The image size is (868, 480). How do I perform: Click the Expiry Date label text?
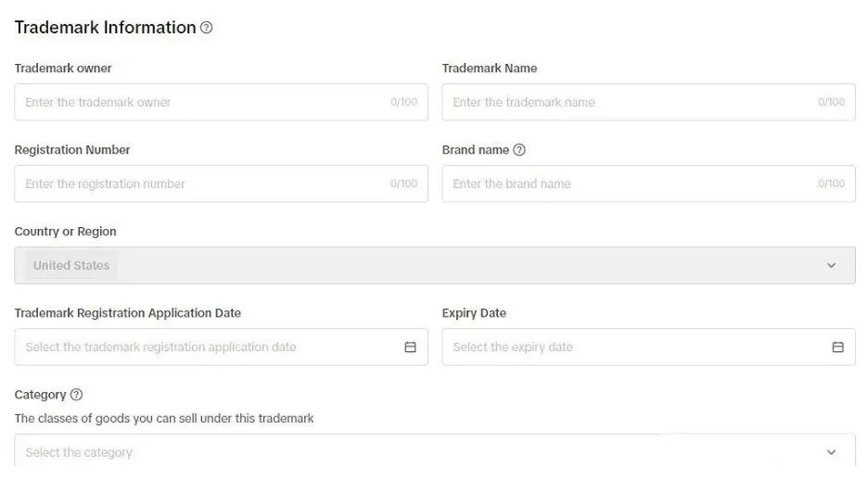474,313
